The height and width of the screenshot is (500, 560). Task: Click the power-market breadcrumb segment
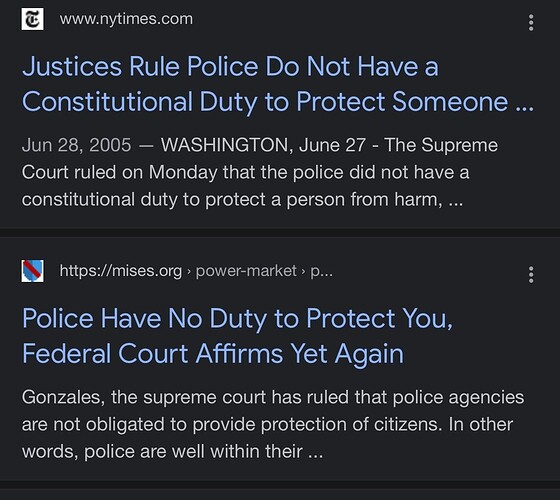tap(246, 271)
